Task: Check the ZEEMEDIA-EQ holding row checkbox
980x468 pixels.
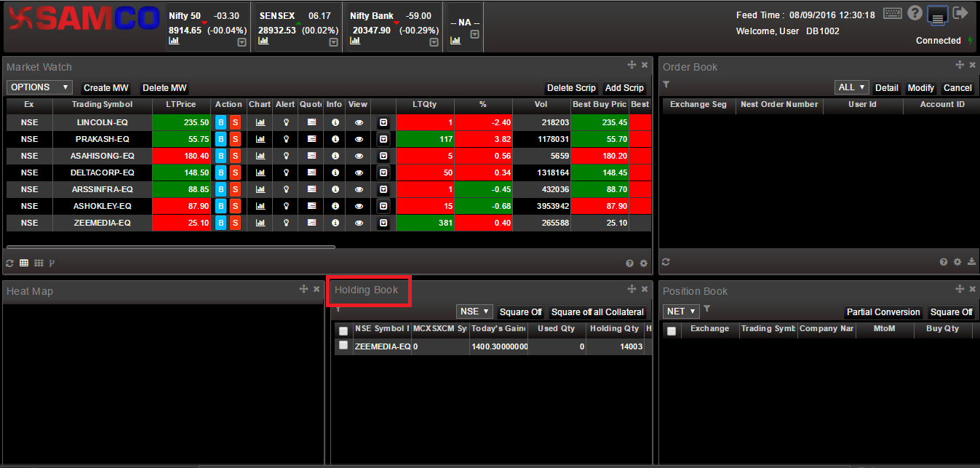Action: (343, 346)
